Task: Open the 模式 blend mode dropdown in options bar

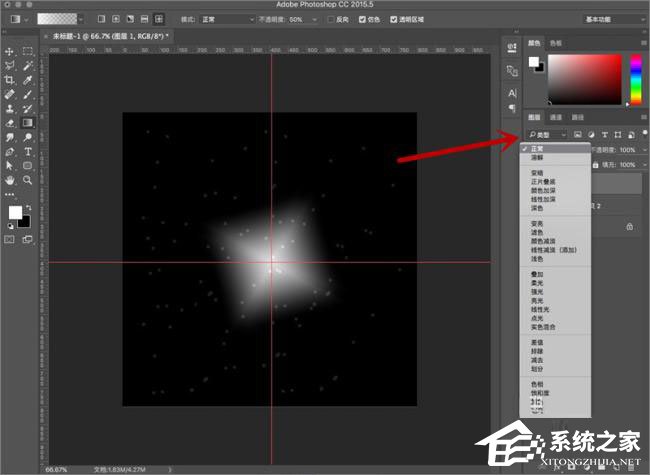Action: click(x=228, y=19)
